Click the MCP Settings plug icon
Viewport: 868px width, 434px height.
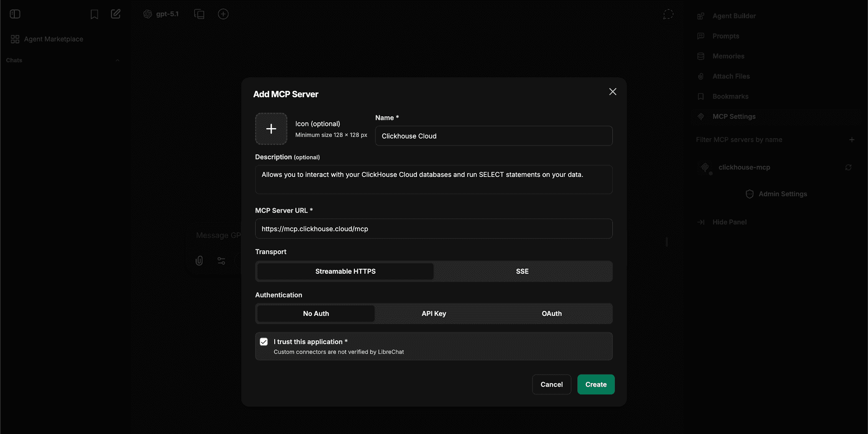click(700, 116)
